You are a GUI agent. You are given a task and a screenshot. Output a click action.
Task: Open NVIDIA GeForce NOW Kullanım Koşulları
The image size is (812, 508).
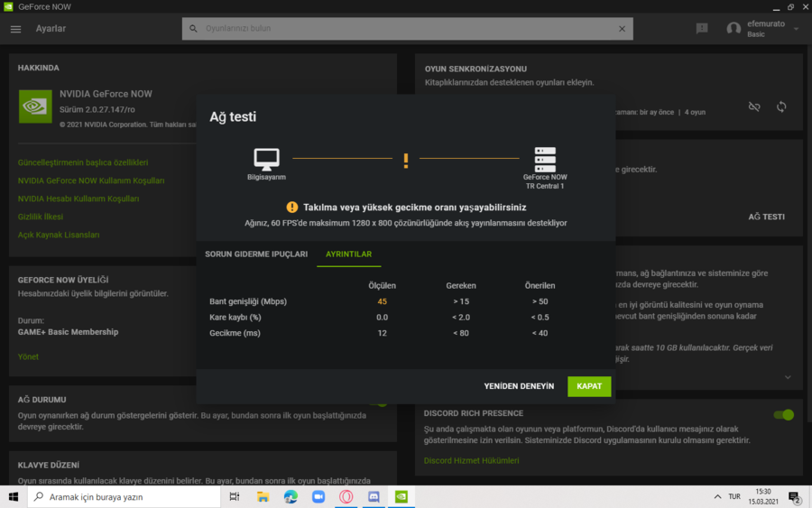[91, 180]
